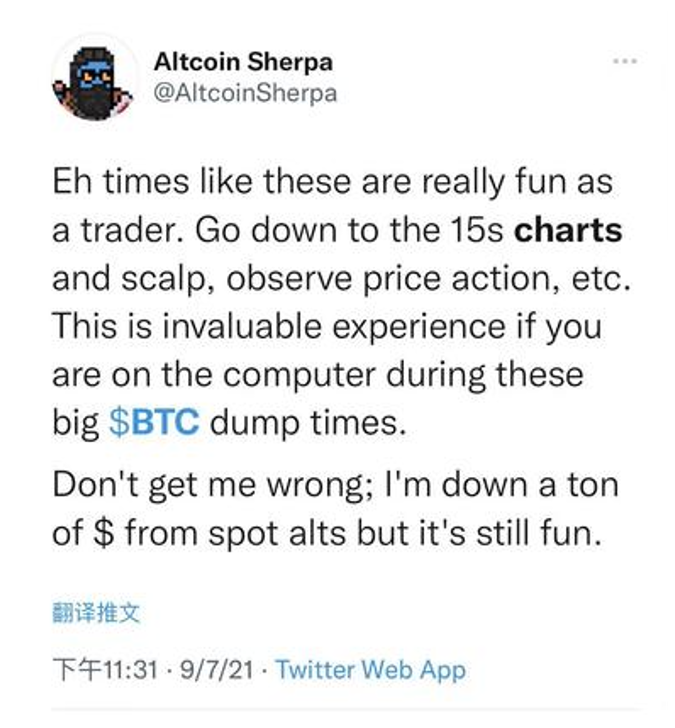Image resolution: width=675 pixels, height=728 pixels.
Task: Click the line 'and scalp, observe price action'
Action: click(x=341, y=279)
